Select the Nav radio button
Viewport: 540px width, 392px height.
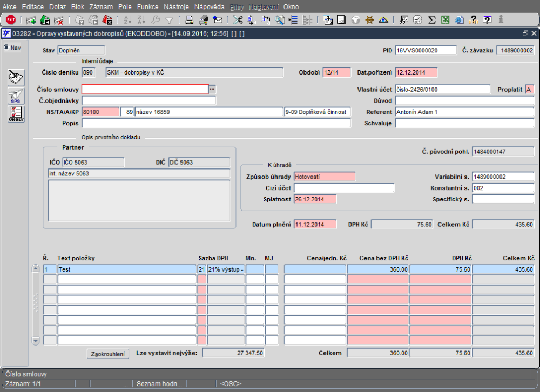(6, 48)
